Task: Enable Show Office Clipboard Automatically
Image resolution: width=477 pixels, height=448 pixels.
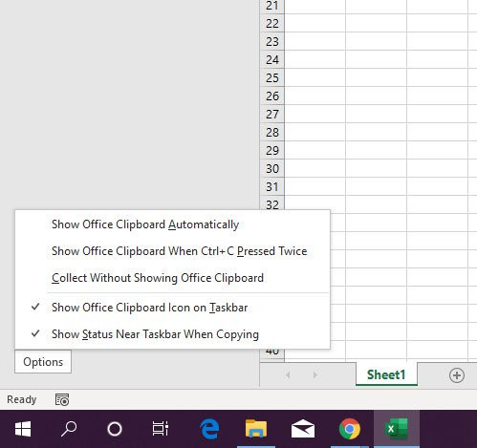Action: click(172, 224)
